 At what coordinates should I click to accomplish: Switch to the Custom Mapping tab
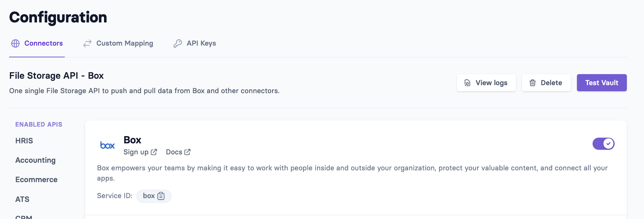point(125,43)
